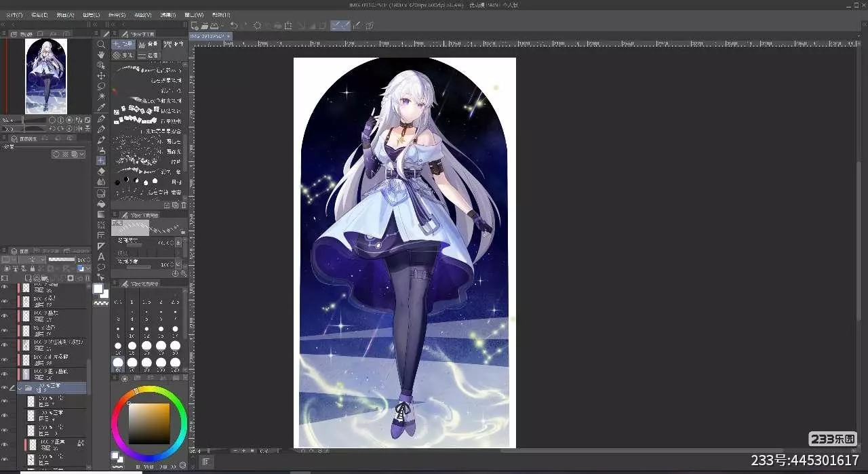This screenshot has height=474, width=868.
Task: Collapse the selected layer folder chevron
Action: 20,388
